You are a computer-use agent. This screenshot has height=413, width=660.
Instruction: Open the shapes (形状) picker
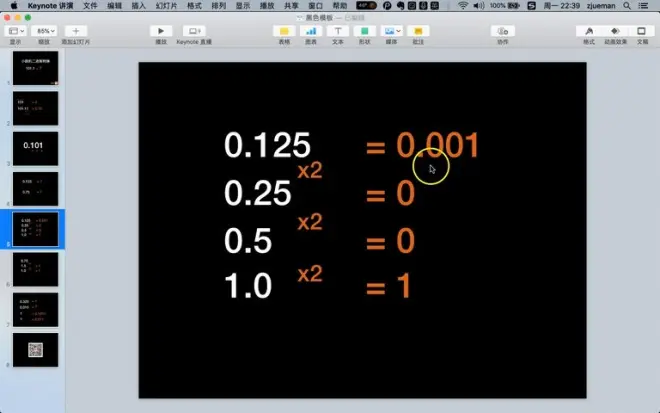pos(364,32)
